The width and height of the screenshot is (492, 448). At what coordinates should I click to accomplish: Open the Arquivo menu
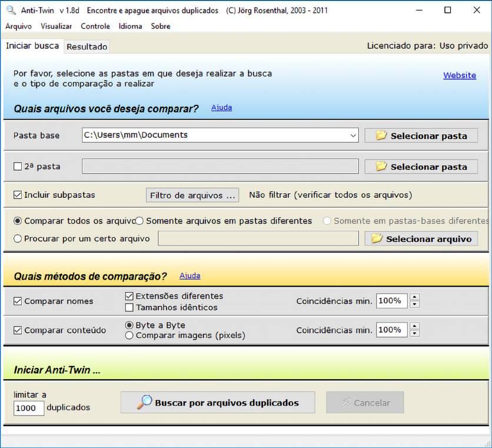(x=18, y=26)
